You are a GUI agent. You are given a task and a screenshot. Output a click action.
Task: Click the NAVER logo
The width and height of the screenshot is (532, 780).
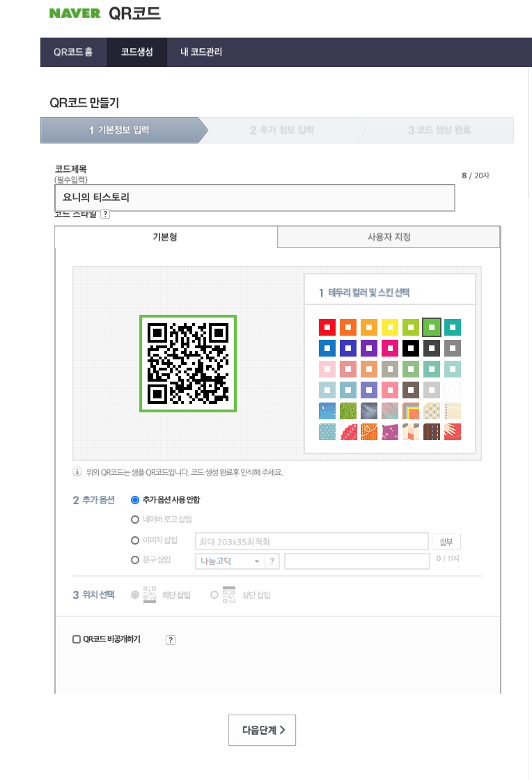(x=75, y=13)
